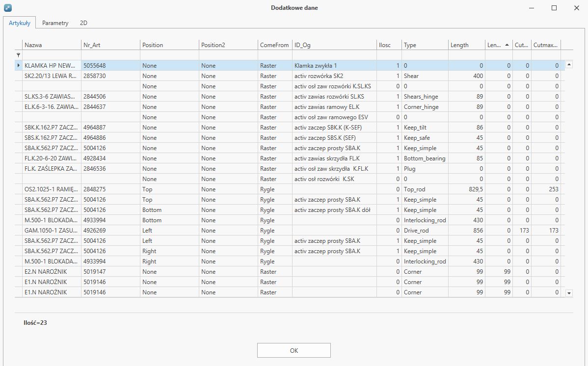Click the Type filter input cell
This screenshot has height=366, width=588.
pyautogui.click(x=425, y=55)
